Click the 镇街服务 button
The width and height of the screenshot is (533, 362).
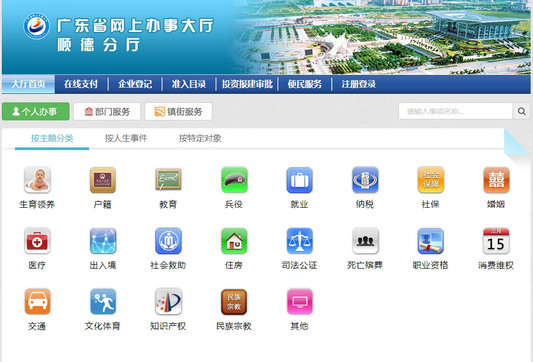coord(178,111)
